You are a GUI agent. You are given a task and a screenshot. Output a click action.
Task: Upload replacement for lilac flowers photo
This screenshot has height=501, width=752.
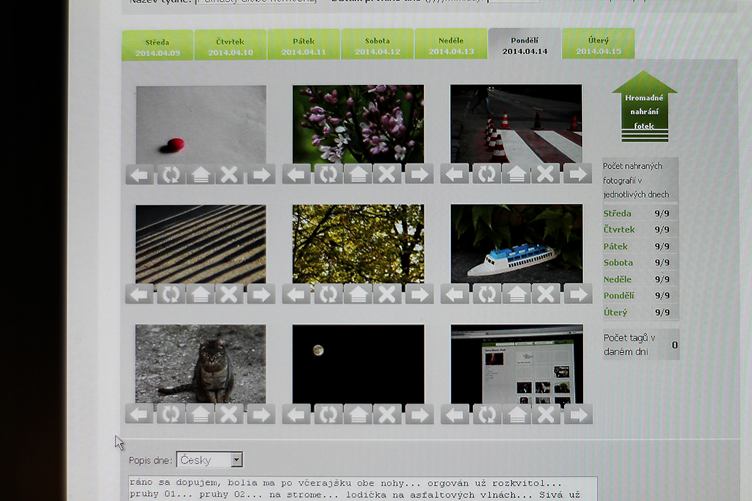click(x=358, y=175)
